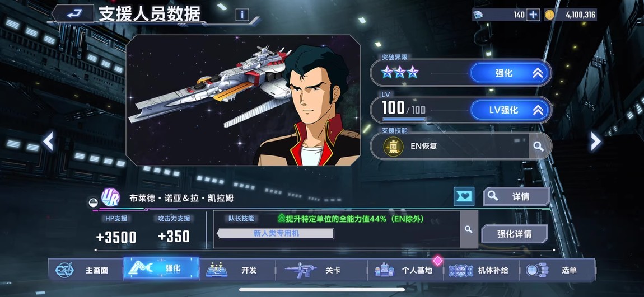644x297 pixels.
Task: Click the small attribute icon left of UR
Action: tap(93, 202)
